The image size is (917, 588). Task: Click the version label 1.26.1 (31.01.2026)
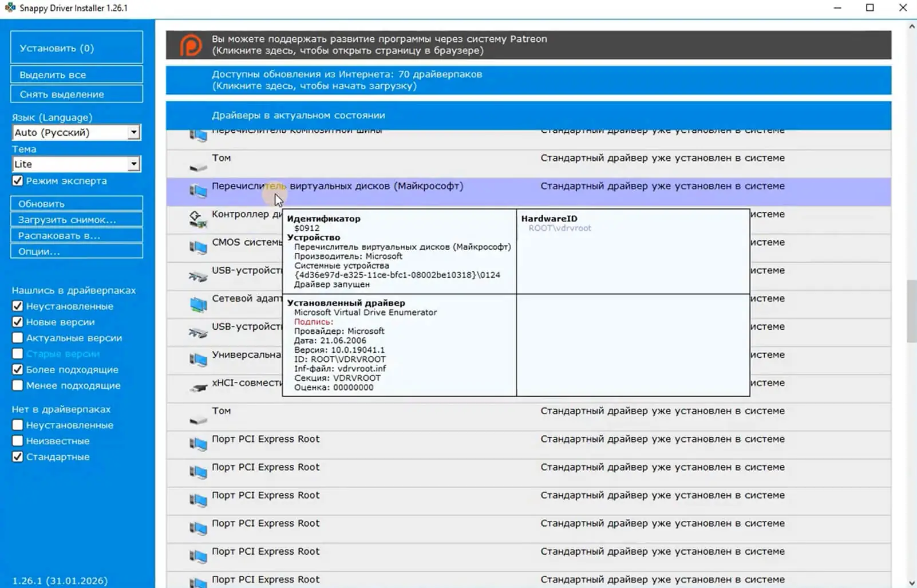pos(60,581)
